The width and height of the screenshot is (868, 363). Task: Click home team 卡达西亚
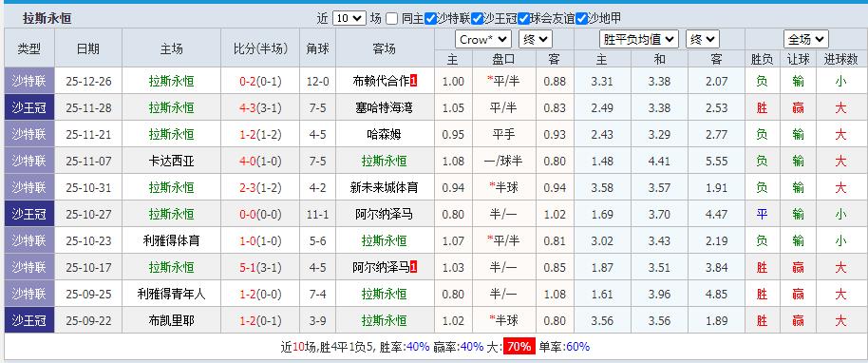click(171, 161)
